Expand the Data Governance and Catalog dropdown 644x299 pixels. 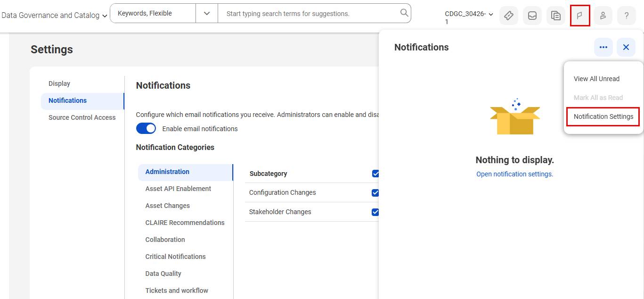[x=54, y=15]
